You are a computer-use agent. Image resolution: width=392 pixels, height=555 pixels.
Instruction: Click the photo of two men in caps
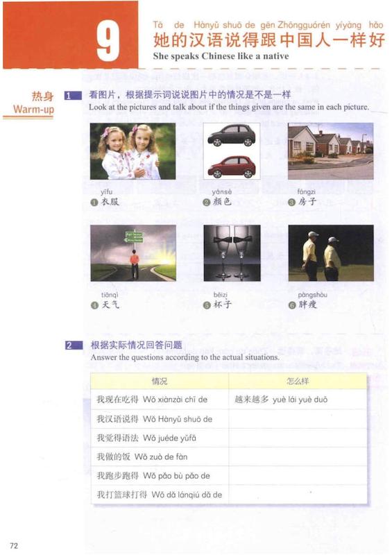coord(331,253)
